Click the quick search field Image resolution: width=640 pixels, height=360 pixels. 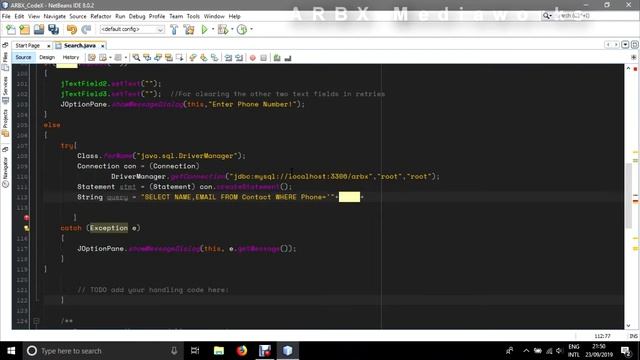tap(591, 16)
